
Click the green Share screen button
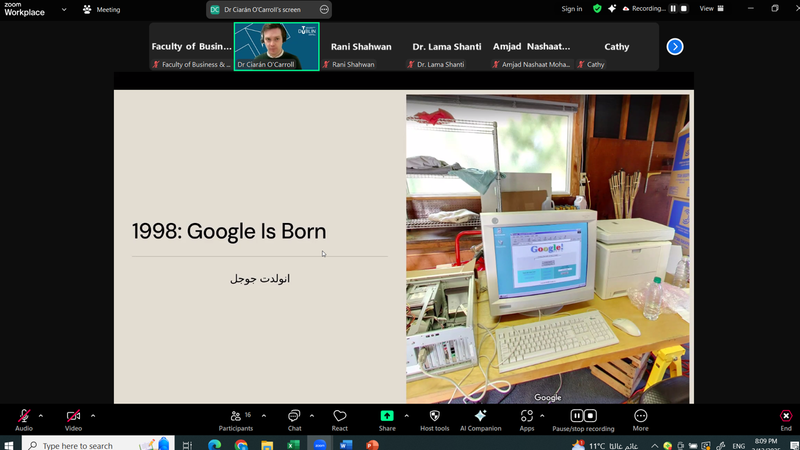pyautogui.click(x=387, y=420)
